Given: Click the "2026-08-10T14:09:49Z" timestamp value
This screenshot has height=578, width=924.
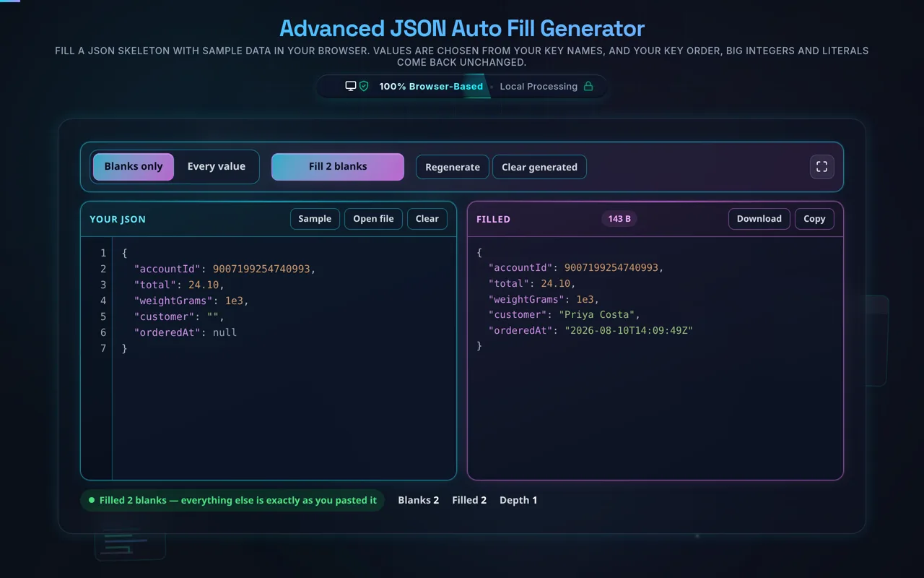Looking at the screenshot, I should pos(629,330).
